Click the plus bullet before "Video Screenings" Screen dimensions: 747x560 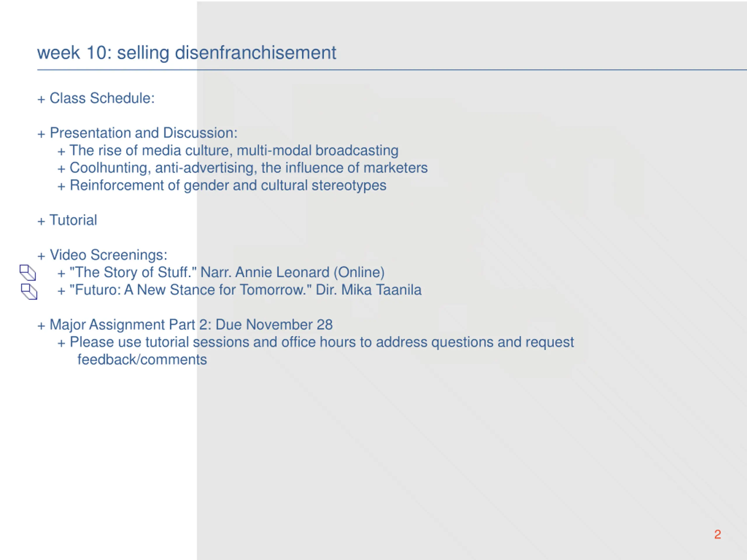(x=41, y=256)
